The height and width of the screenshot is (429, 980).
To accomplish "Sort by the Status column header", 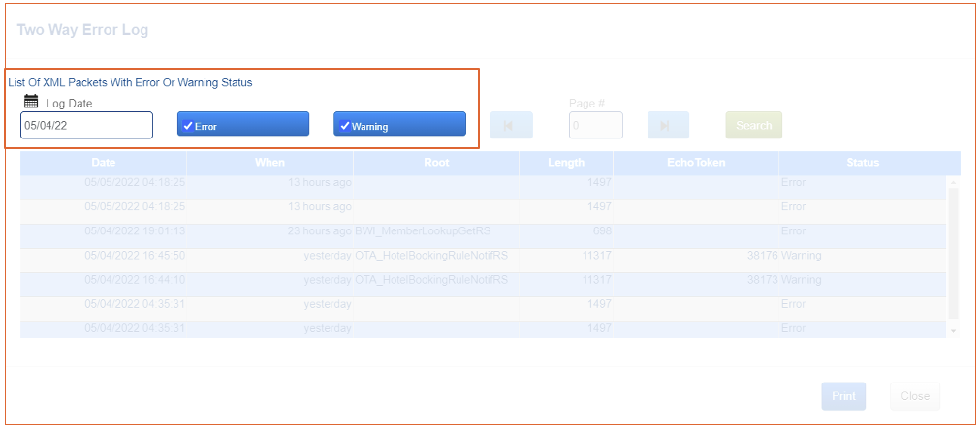I will (x=862, y=163).
